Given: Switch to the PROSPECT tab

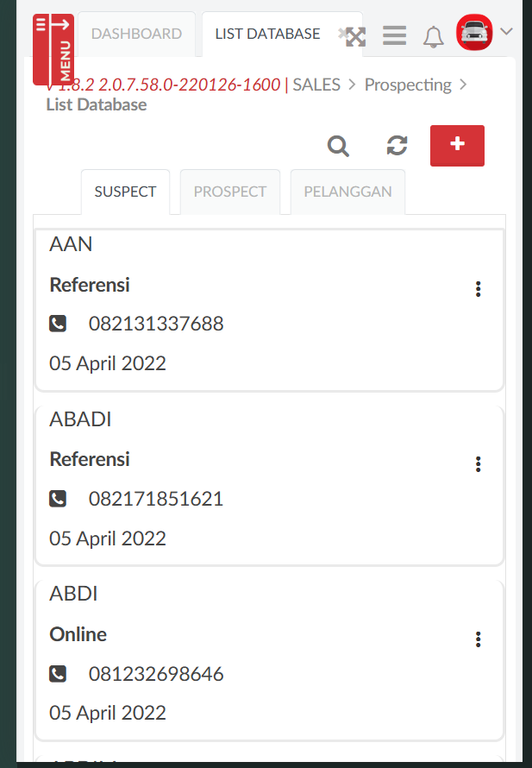Looking at the screenshot, I should point(230,192).
